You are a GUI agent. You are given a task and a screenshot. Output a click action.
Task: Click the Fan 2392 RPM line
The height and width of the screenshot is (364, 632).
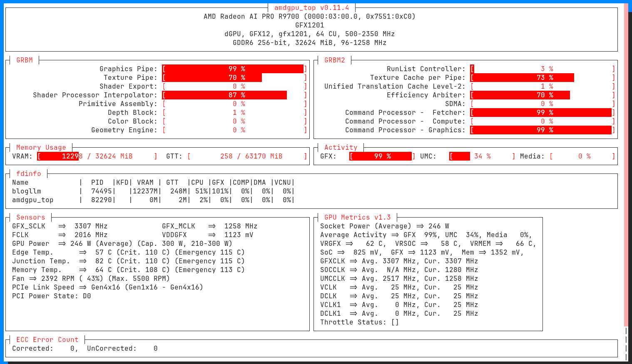click(x=91, y=278)
